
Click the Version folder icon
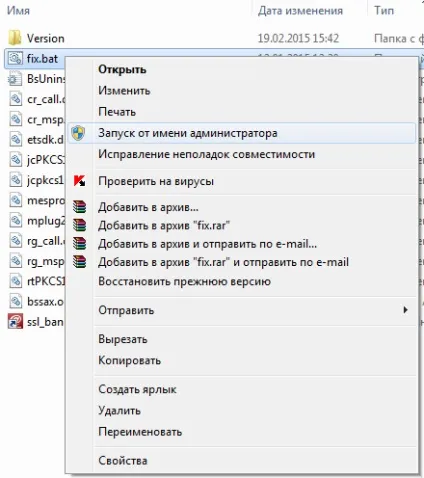click(x=15, y=38)
